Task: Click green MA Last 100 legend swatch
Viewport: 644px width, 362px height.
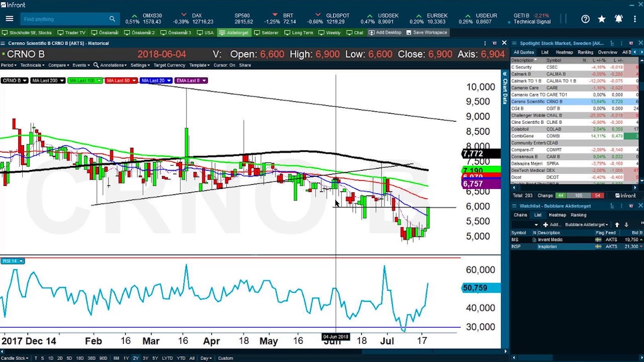Action: [x=85, y=80]
